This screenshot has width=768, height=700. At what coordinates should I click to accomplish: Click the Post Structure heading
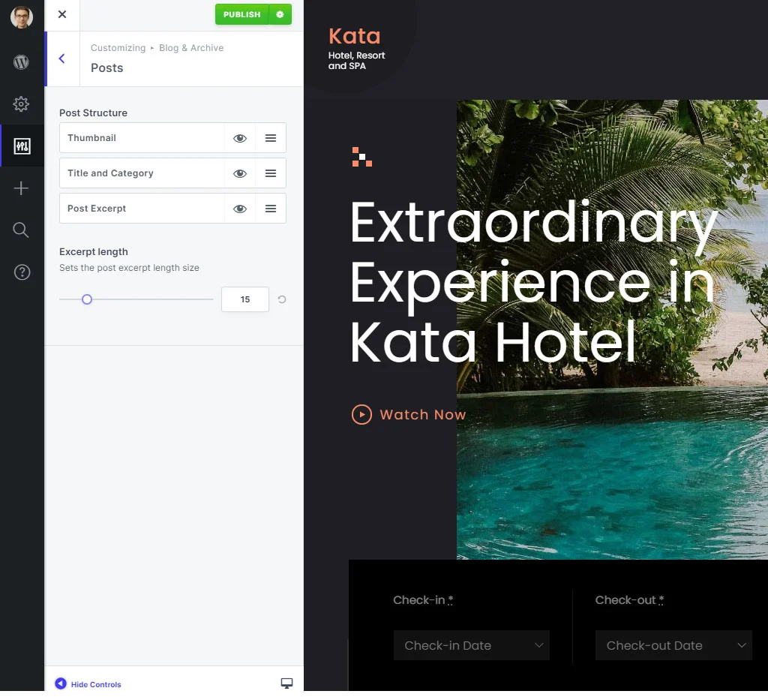pos(93,113)
